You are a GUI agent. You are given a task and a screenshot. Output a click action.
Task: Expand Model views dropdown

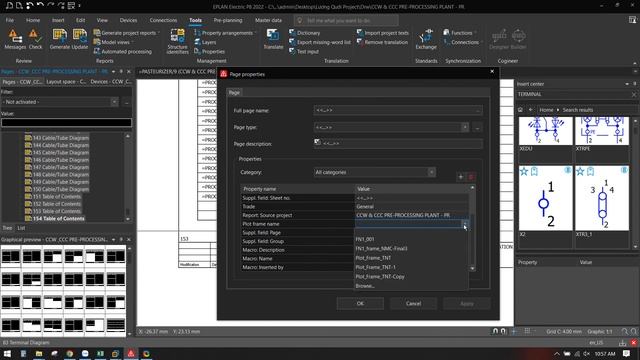[x=132, y=42]
